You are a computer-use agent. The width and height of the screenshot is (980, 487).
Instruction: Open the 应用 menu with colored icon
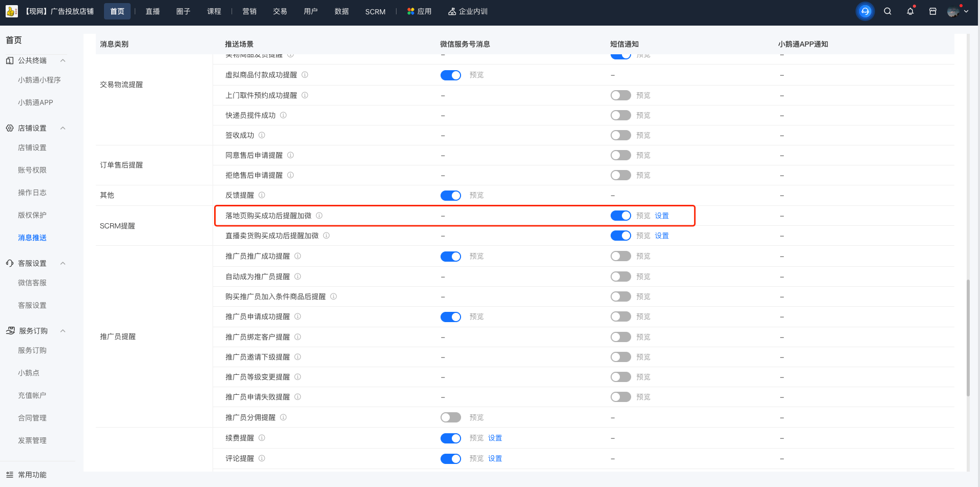tap(419, 11)
